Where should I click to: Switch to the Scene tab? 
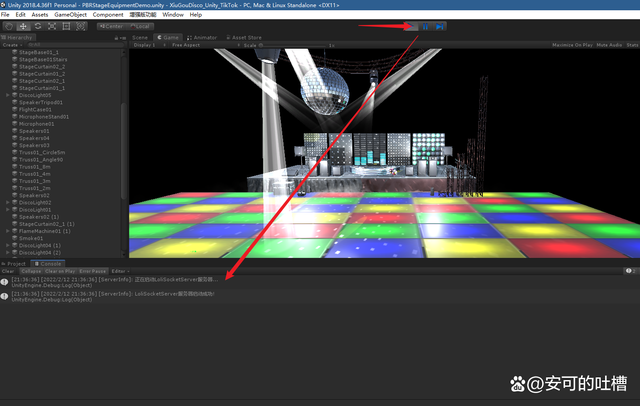coord(140,36)
